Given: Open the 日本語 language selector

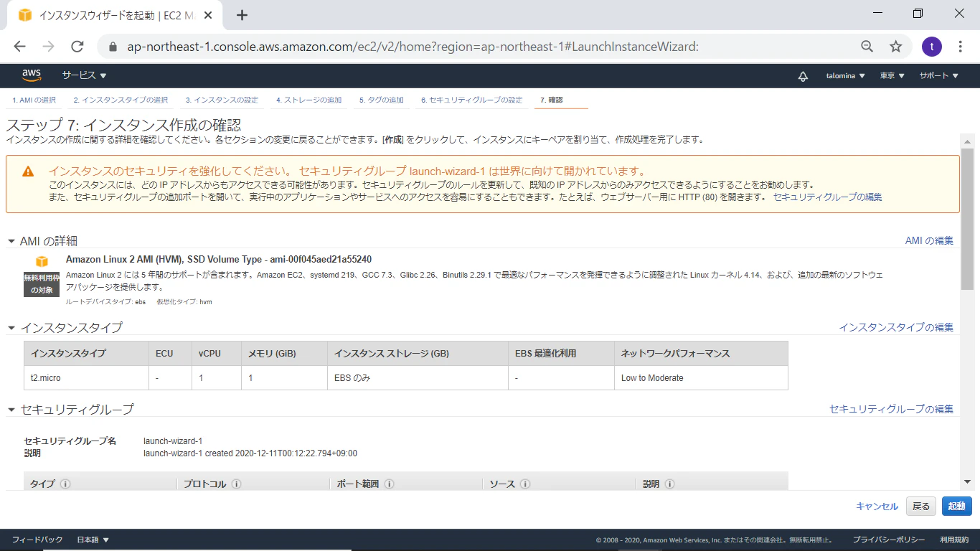Looking at the screenshot, I should click(x=93, y=540).
